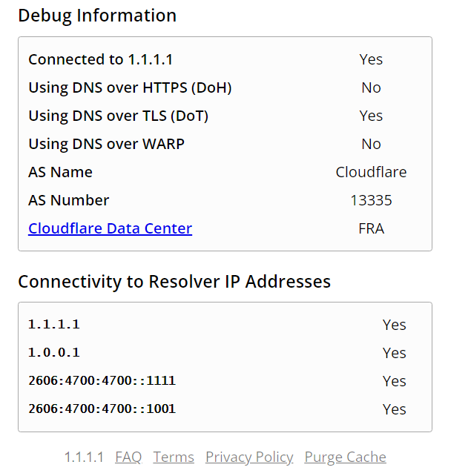Open the Terms footer link
This screenshot has height=476, width=471.
pyautogui.click(x=174, y=457)
